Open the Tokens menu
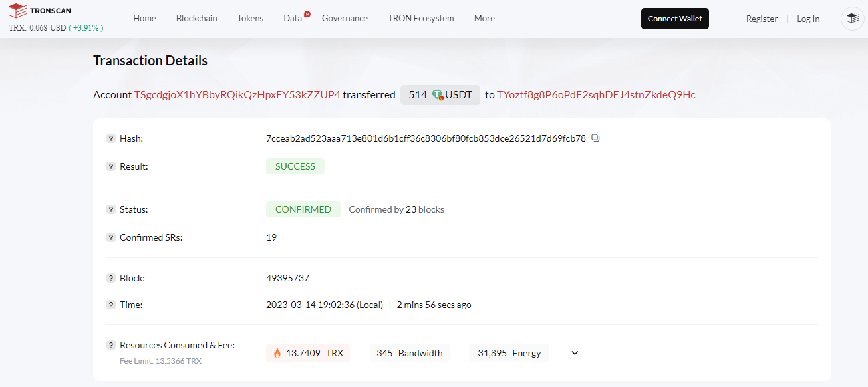The width and height of the screenshot is (868, 387). click(250, 19)
